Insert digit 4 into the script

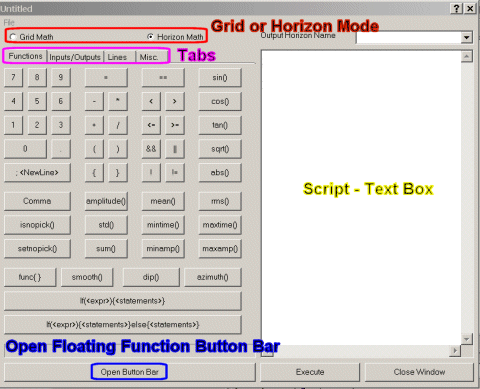(13, 101)
